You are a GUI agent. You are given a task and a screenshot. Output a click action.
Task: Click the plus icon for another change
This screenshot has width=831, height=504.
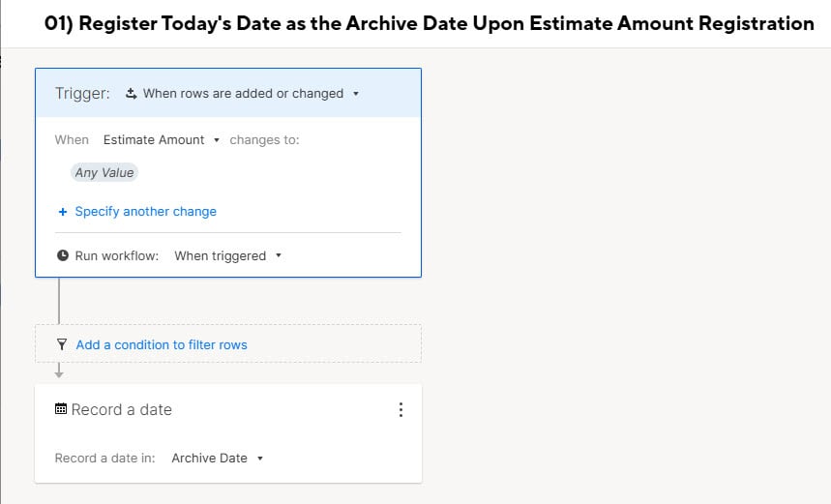63,212
